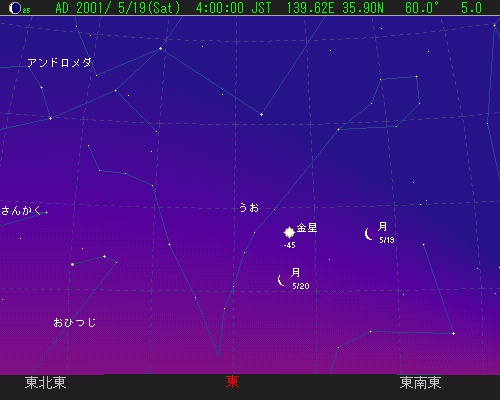
Task: Select the 東北東 direction label
Action: tap(46, 383)
